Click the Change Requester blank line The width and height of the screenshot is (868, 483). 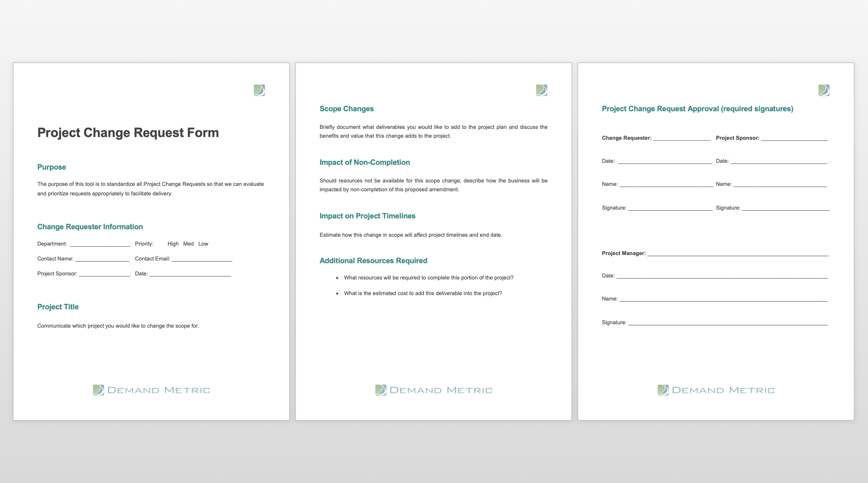coord(682,139)
